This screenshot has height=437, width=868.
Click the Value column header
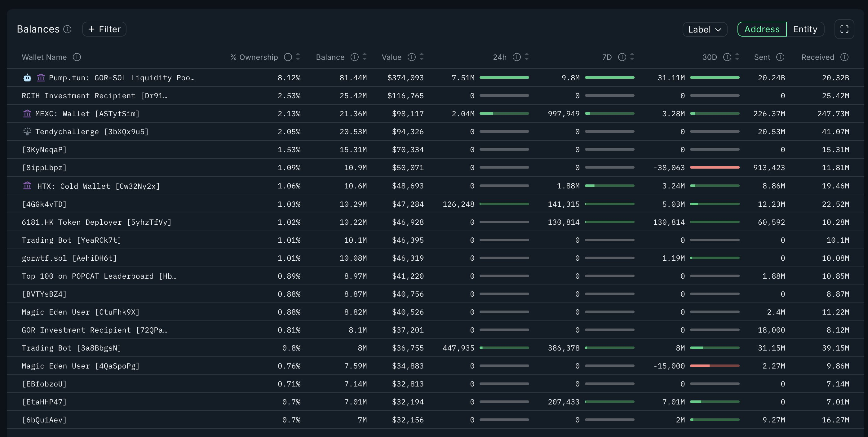[x=391, y=57]
